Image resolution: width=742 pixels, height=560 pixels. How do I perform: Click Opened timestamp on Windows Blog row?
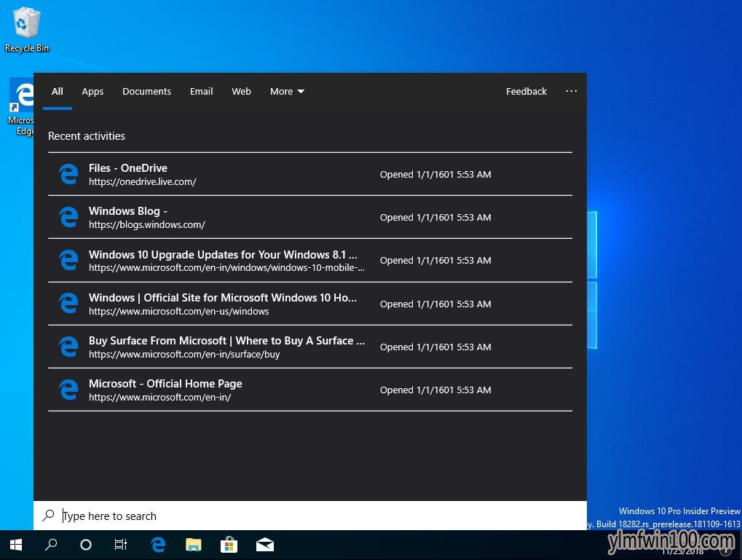tap(435, 217)
